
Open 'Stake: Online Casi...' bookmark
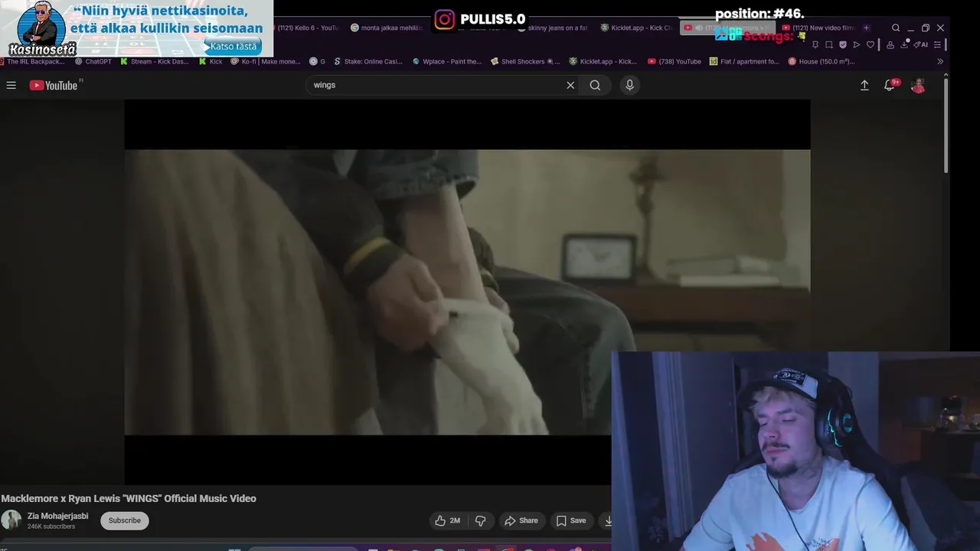click(368, 61)
